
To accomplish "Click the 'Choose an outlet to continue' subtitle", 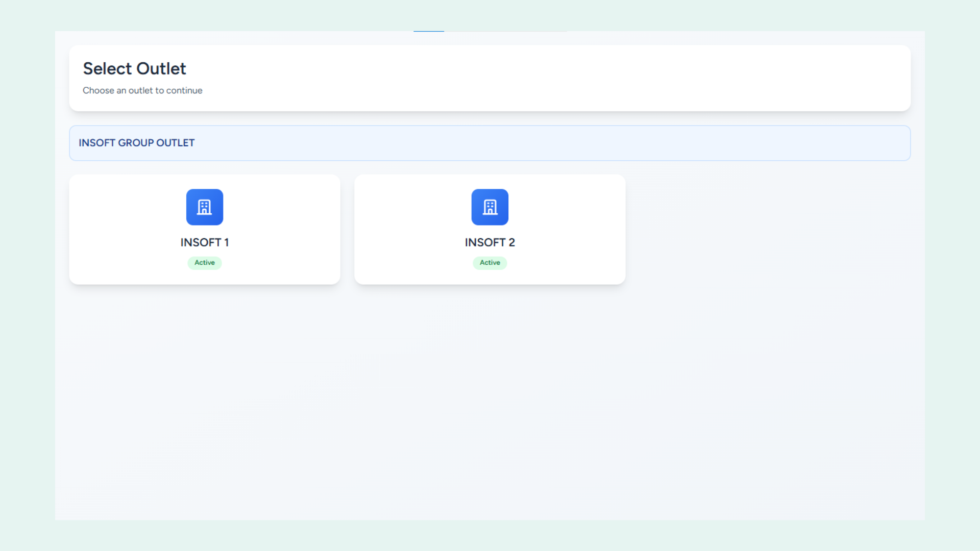I will [142, 90].
